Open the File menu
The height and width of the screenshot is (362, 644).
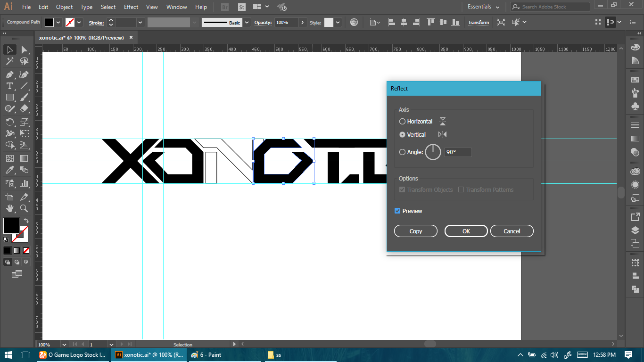26,7
